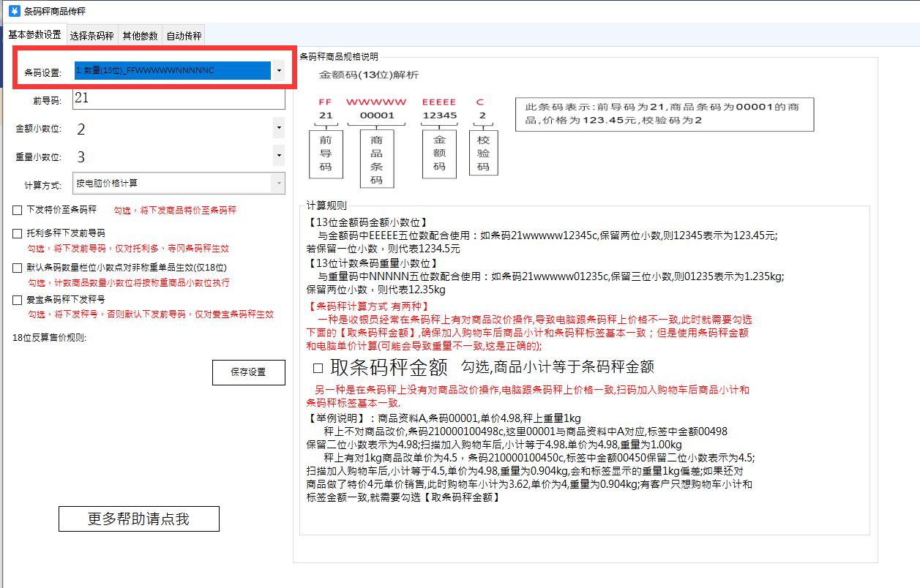
Task: Open the 重量小数位 dropdown
Action: tap(279, 156)
